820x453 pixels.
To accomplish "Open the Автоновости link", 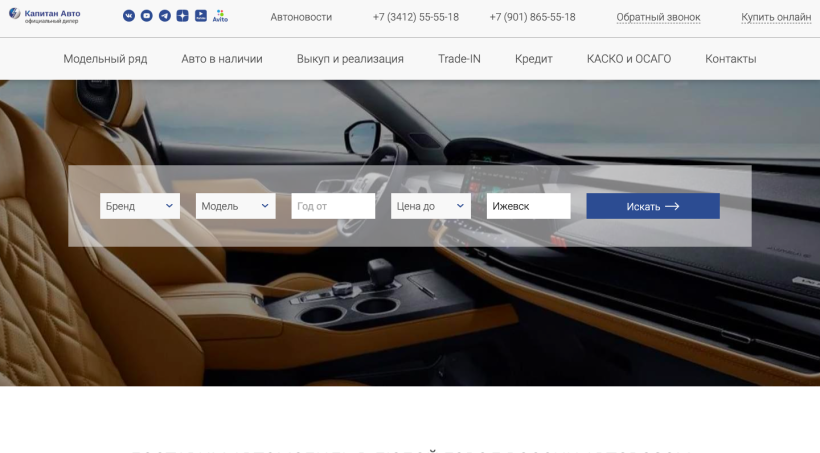I will [x=301, y=17].
